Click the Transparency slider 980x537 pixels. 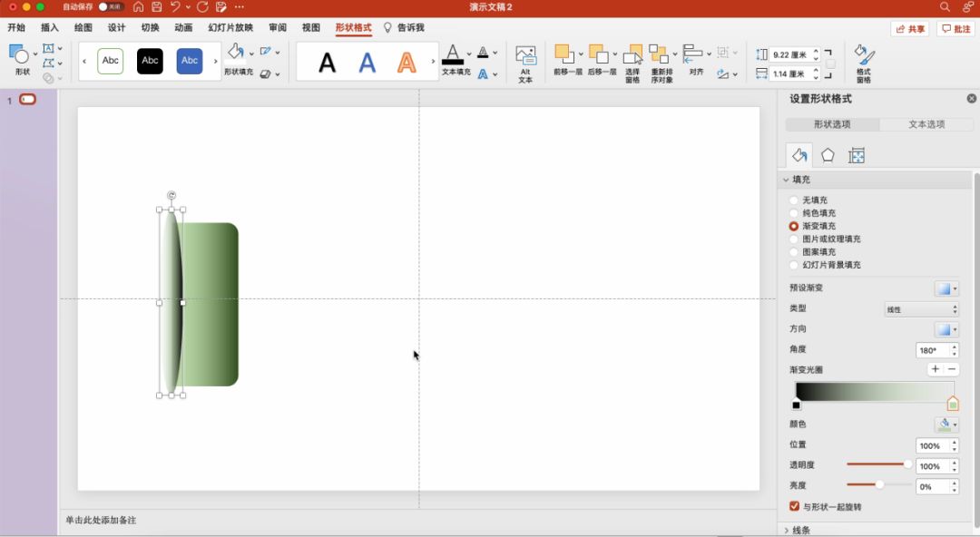pos(878,464)
